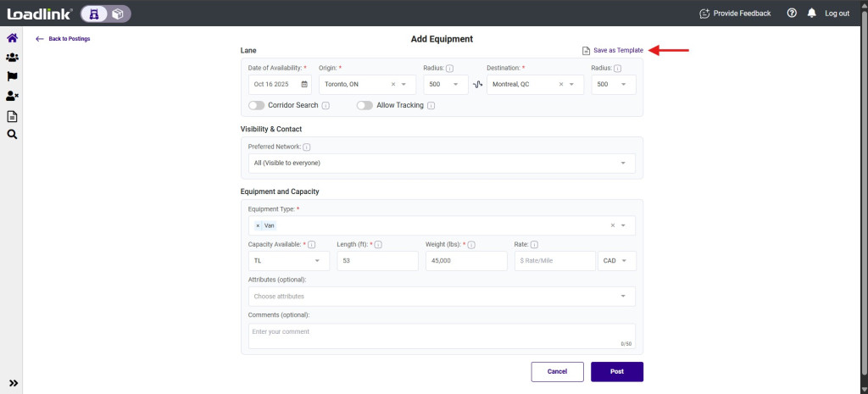The image size is (868, 394).
Task: Click the Cancel button
Action: coord(557,371)
